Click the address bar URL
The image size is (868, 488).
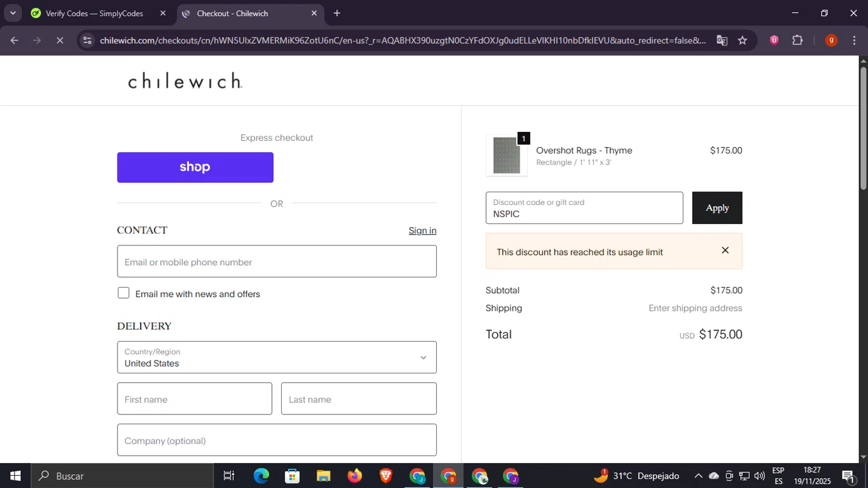tap(403, 41)
